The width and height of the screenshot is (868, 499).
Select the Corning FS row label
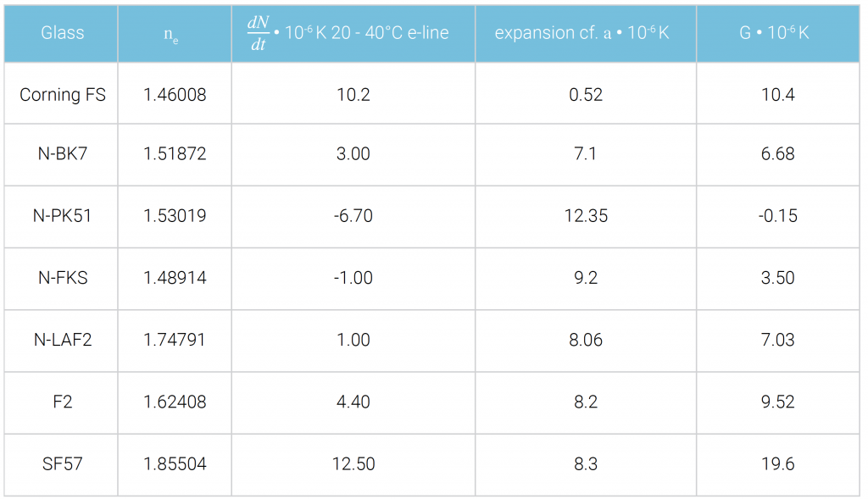(63, 94)
